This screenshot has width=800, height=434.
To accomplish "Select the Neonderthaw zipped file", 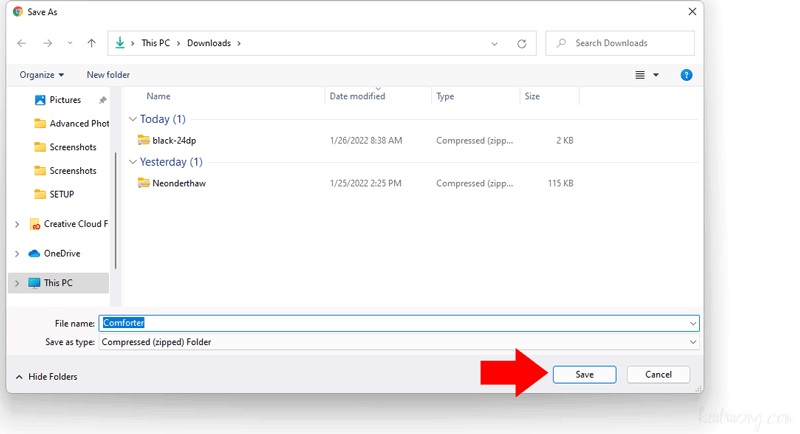I will (x=178, y=183).
